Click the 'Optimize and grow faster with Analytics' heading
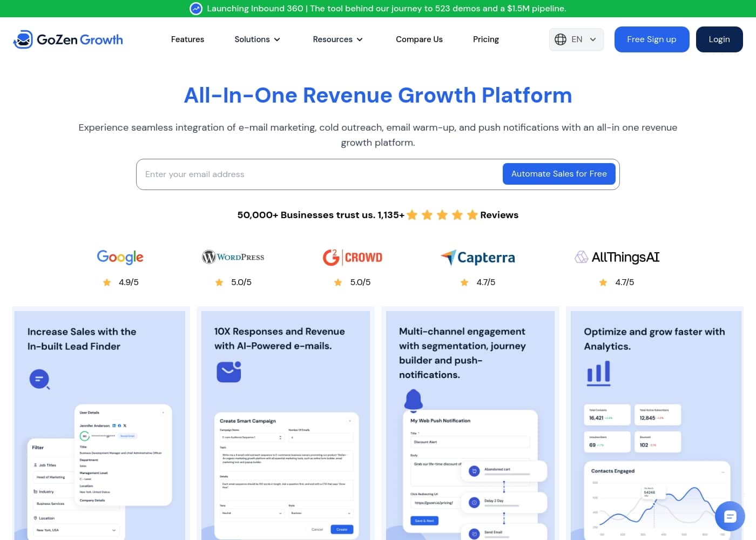This screenshot has height=540, width=756. pos(654,339)
